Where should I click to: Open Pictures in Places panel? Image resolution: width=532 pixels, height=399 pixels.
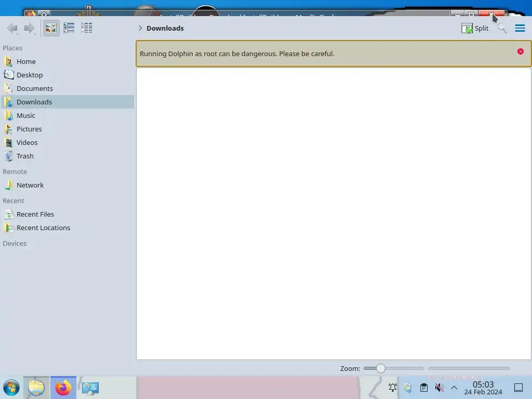pyautogui.click(x=68, y=129)
